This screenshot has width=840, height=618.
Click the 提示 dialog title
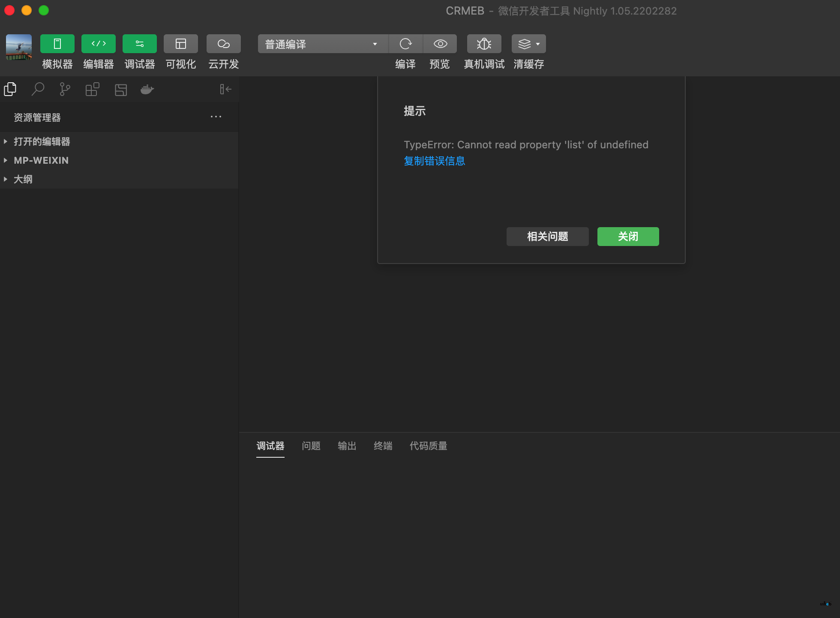[x=415, y=111]
